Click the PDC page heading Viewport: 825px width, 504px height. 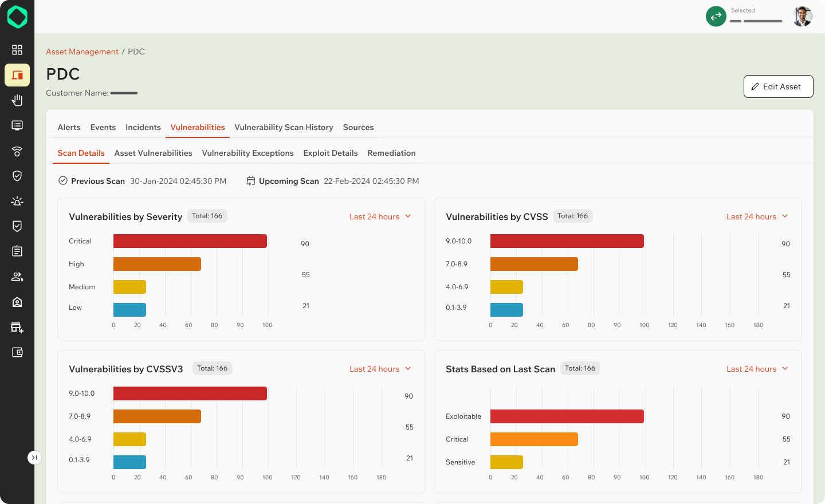click(x=63, y=74)
